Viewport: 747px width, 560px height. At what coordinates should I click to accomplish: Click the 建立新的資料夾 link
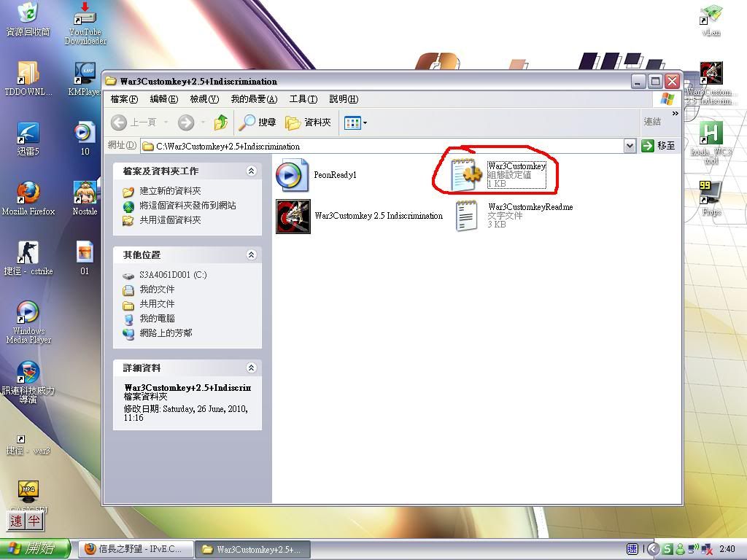(x=170, y=191)
